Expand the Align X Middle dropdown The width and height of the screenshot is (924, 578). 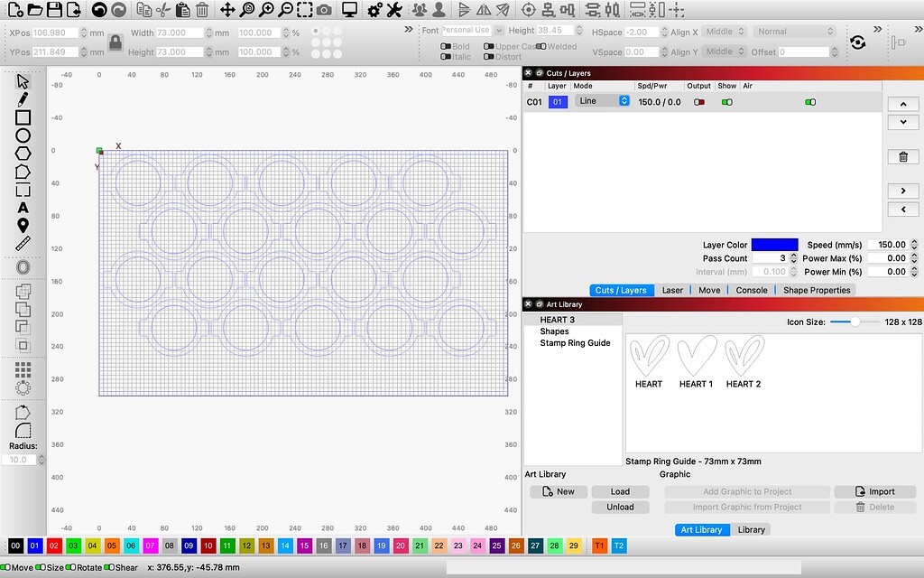pyautogui.click(x=726, y=31)
